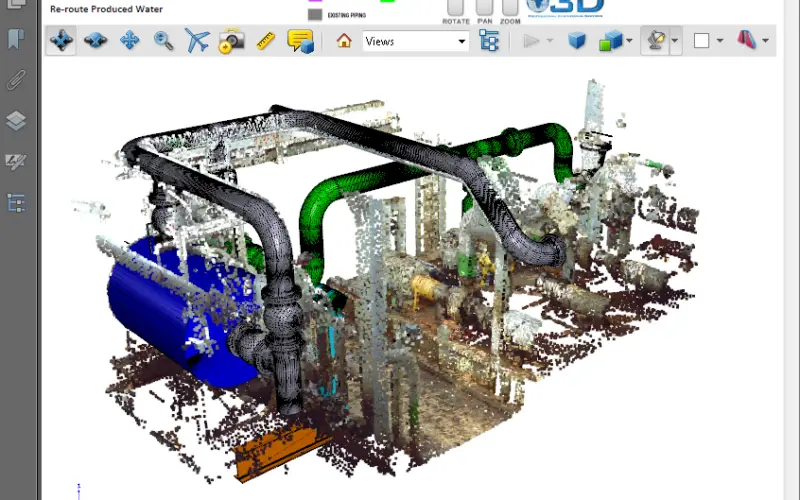Select the Spin tool
This screenshot has height=500, width=800.
click(95, 40)
